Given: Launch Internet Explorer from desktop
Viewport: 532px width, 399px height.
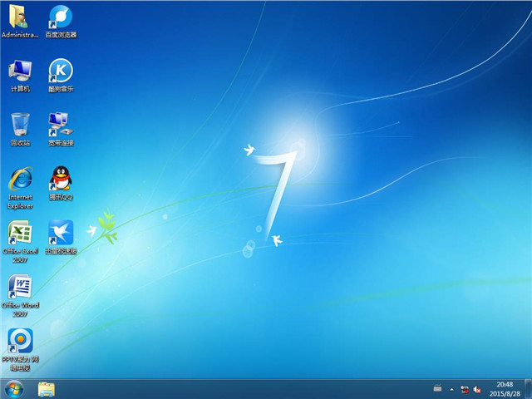Looking at the screenshot, I should point(20,188).
